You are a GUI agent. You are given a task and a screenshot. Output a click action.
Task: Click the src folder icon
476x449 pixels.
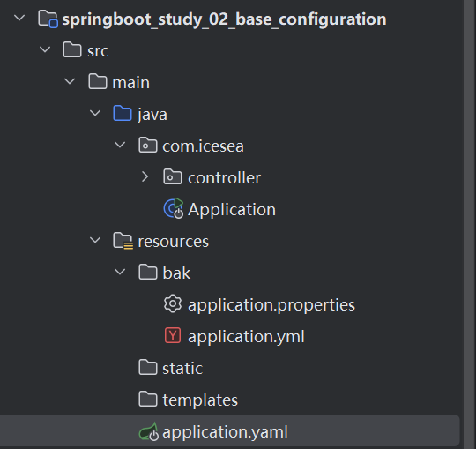click(72, 49)
